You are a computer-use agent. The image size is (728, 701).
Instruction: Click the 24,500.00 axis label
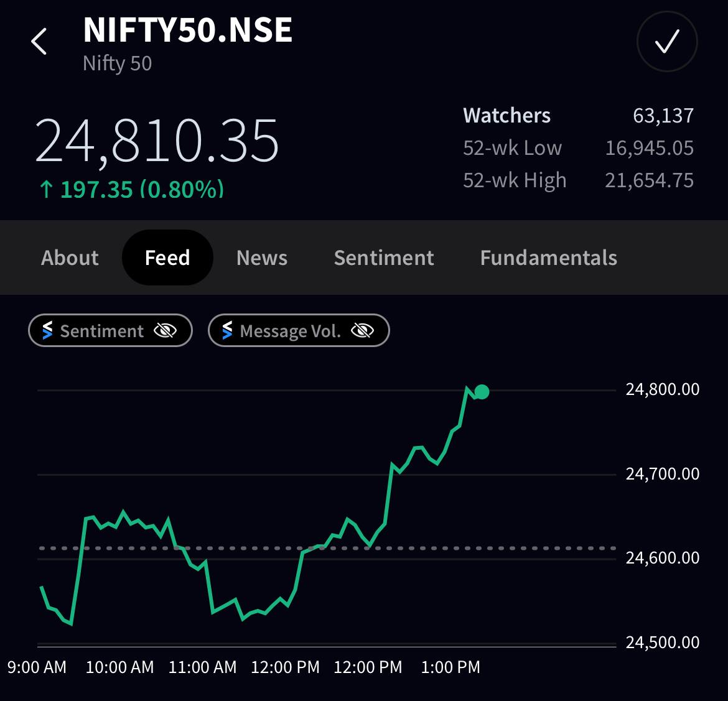coord(663,643)
